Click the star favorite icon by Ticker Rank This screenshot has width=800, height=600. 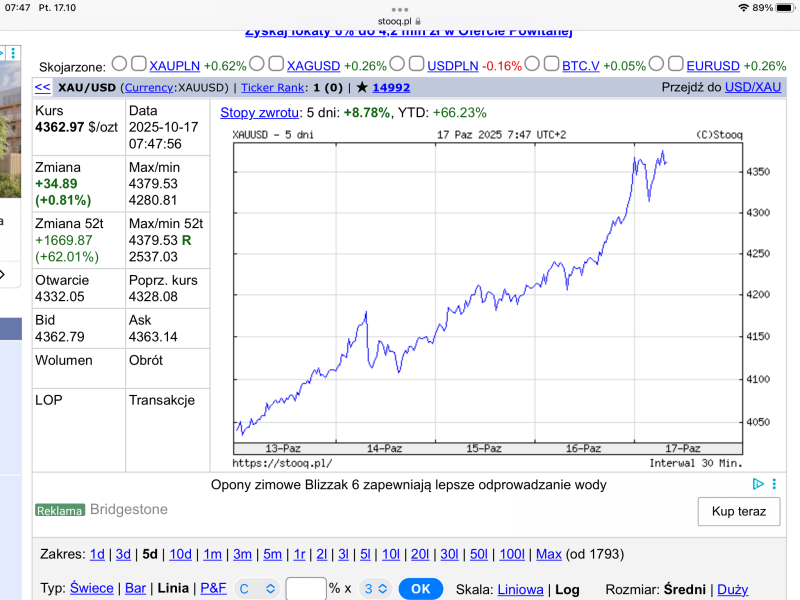[x=362, y=87]
